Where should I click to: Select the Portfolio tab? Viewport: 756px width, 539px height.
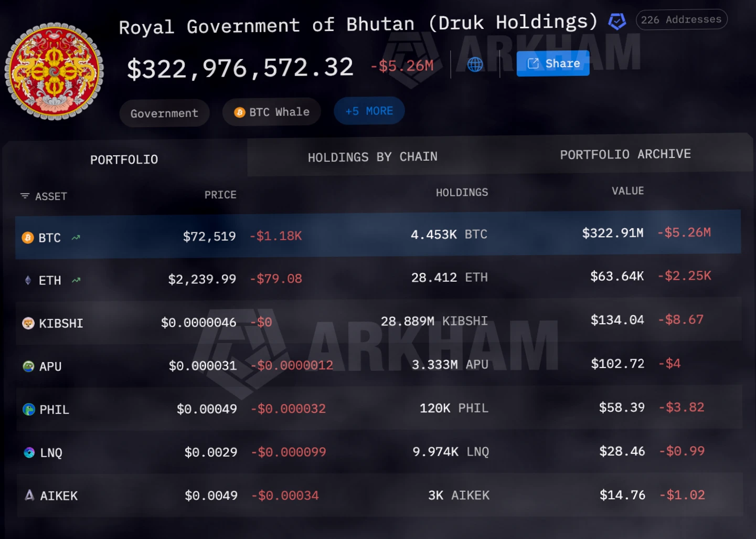click(x=124, y=160)
